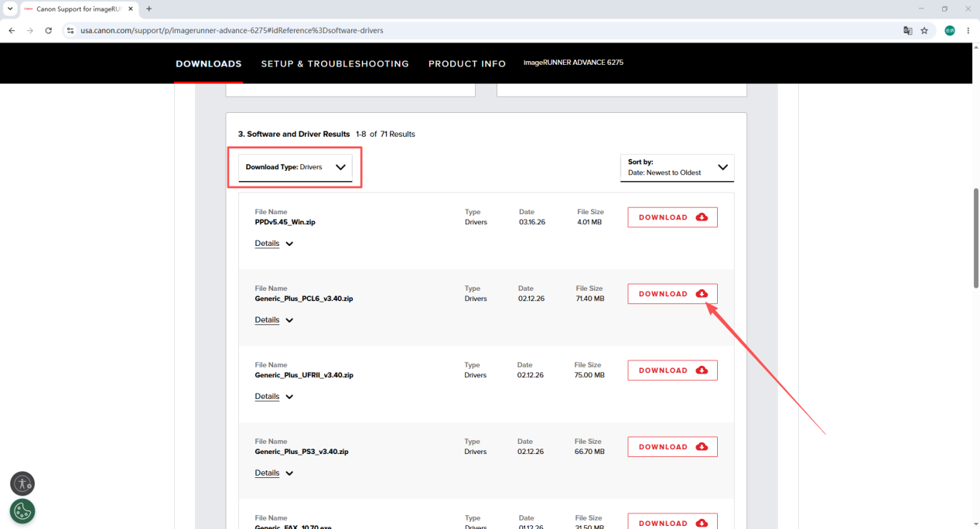Go forward in browser history
Screen dimensions: 980x529
coord(30,31)
